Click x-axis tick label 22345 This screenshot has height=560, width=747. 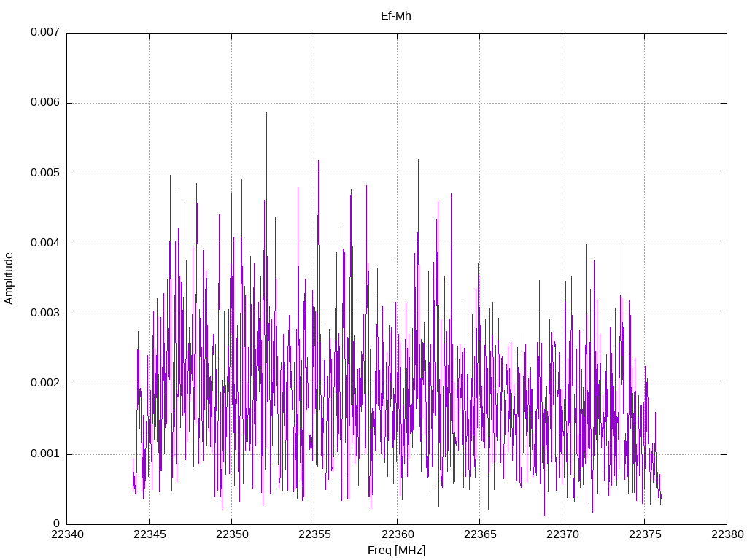click(x=150, y=534)
